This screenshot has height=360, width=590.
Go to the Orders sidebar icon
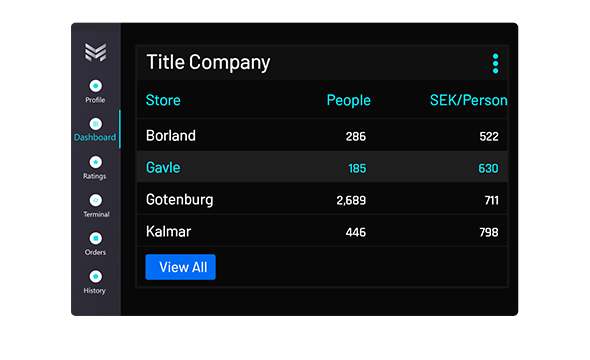(96, 238)
